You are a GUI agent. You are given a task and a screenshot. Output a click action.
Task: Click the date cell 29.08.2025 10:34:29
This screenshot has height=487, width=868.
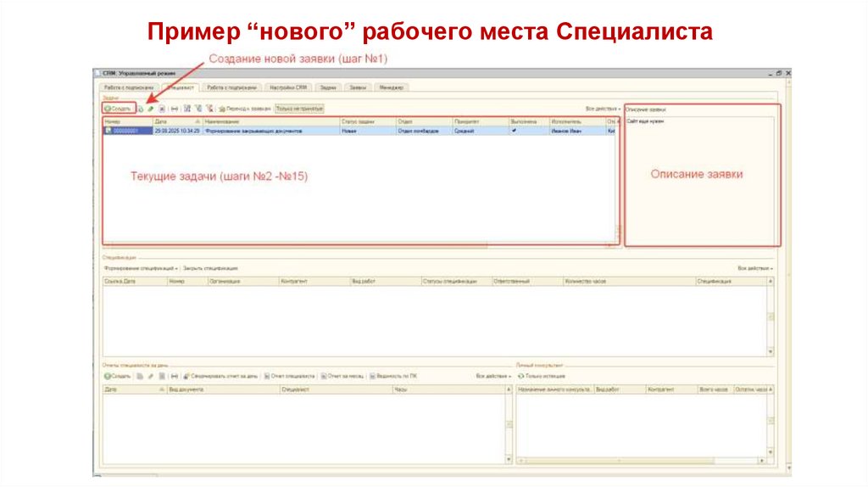click(177, 132)
